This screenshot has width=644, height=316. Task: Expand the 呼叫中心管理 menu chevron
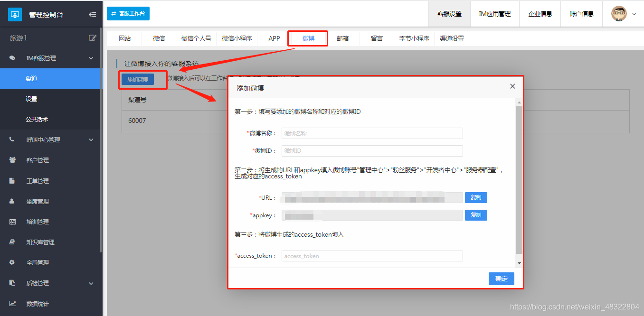click(x=91, y=140)
